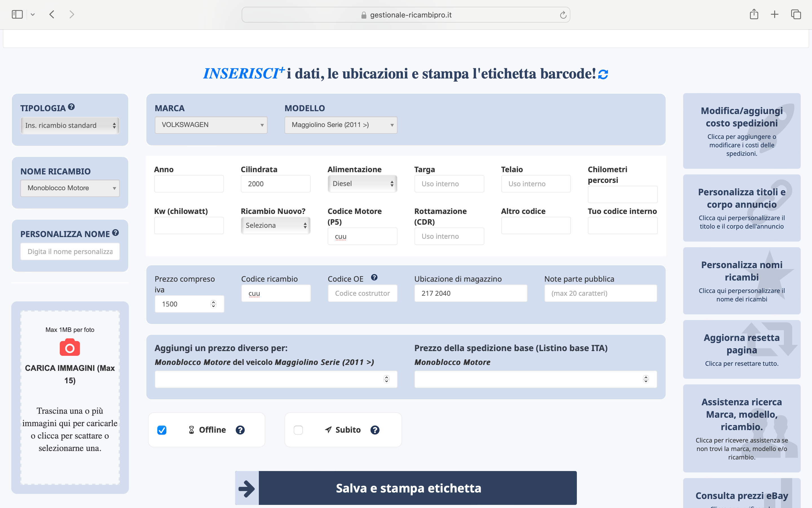812x508 pixels.
Task: Open a new tab with plus icon
Action: click(775, 14)
